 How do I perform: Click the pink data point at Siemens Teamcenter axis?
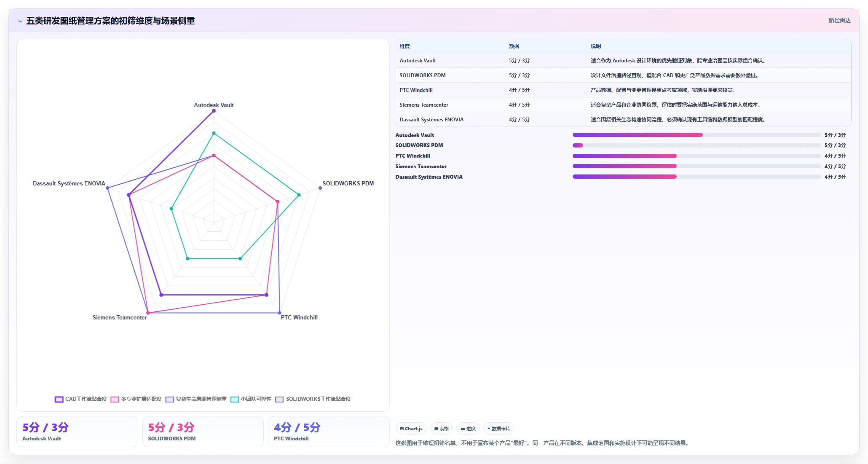click(x=148, y=313)
